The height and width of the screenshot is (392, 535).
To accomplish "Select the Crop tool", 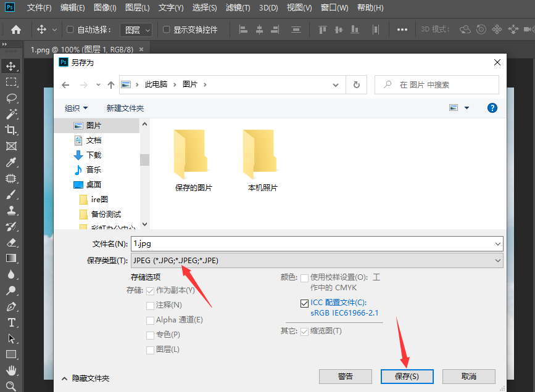I will [x=11, y=130].
